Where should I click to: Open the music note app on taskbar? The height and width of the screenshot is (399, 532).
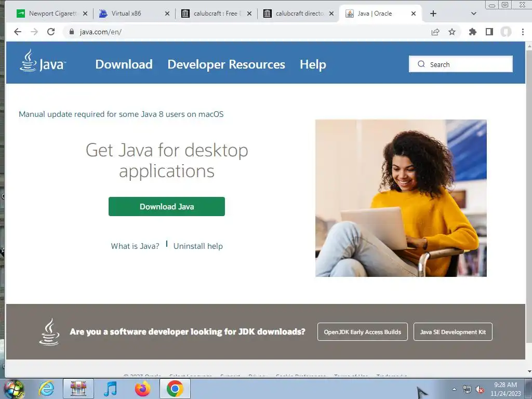110,389
